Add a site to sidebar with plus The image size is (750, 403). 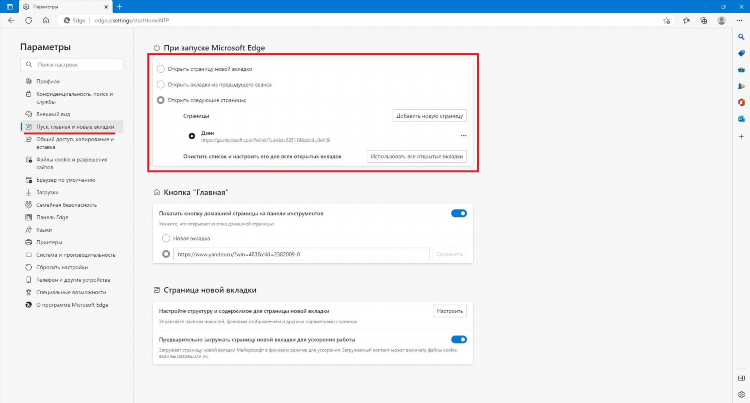741,137
